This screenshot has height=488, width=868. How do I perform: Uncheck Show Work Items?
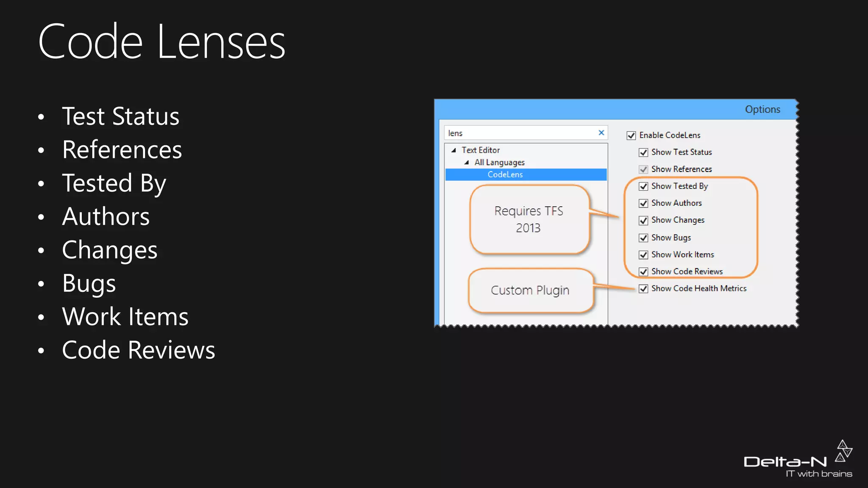pos(643,255)
